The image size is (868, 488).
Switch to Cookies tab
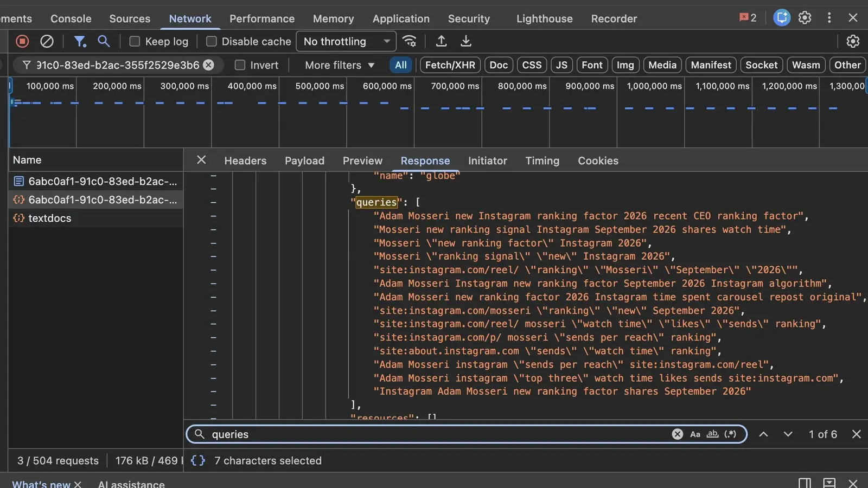pos(598,160)
